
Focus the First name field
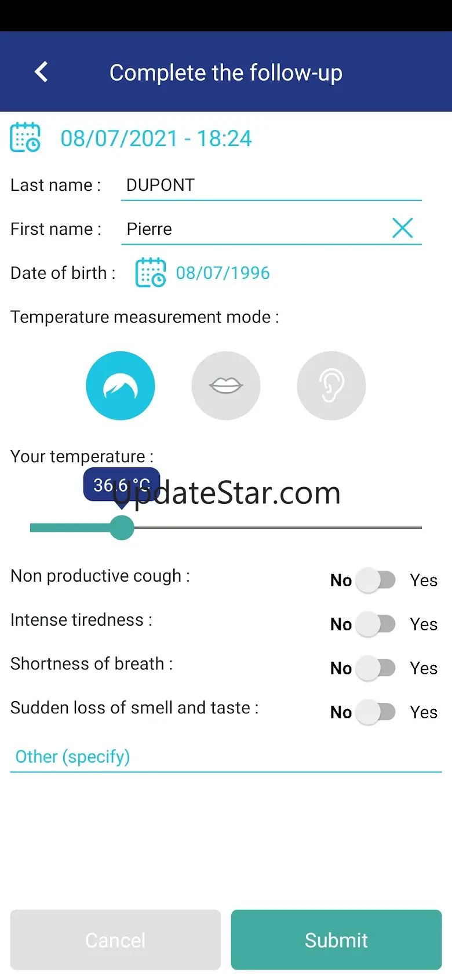tap(255, 229)
